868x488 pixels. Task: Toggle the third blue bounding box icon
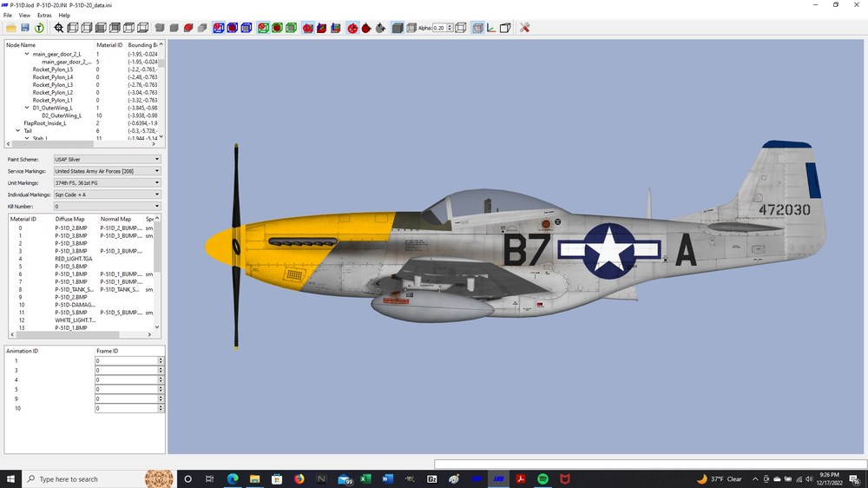pos(247,28)
